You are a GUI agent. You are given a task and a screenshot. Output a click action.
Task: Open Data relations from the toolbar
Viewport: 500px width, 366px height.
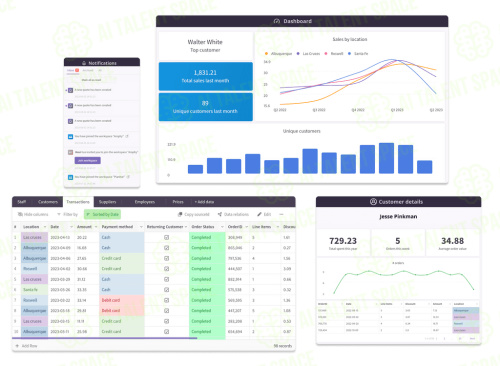[x=233, y=214]
